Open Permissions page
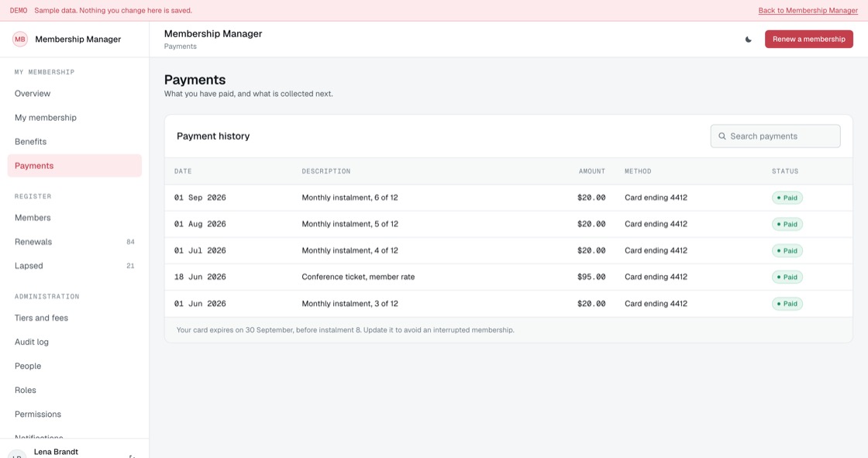The width and height of the screenshot is (868, 458). click(74, 415)
